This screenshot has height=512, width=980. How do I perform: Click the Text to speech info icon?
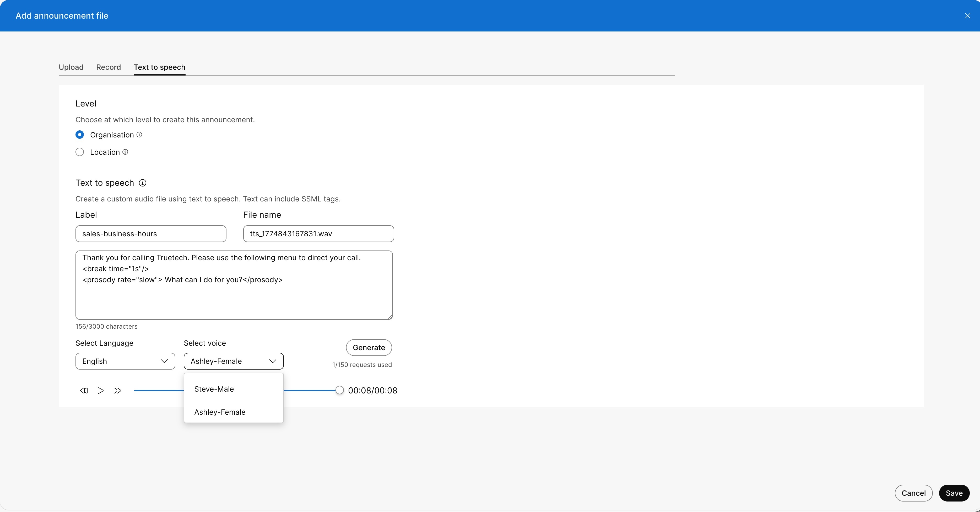(143, 183)
